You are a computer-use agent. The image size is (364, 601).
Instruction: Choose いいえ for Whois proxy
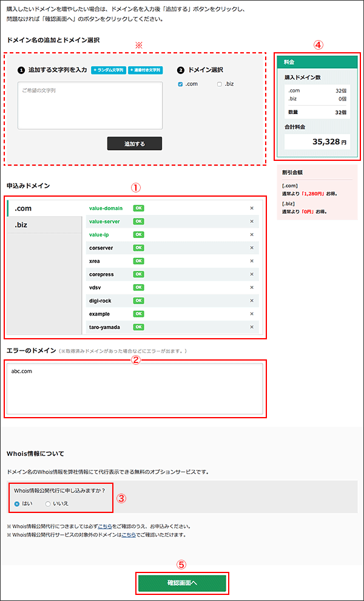click(x=48, y=503)
